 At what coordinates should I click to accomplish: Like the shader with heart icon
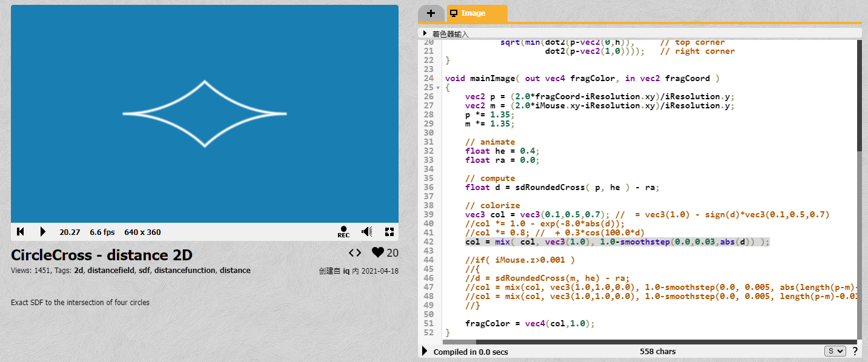coord(378,252)
